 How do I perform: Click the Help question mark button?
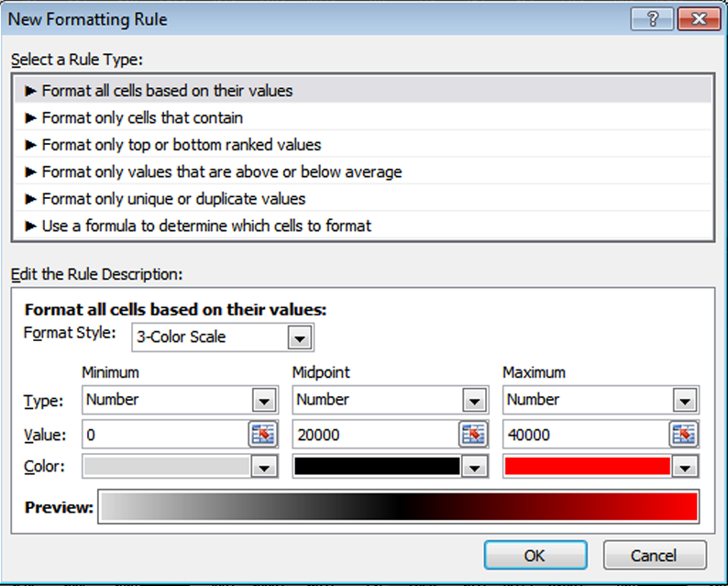click(x=652, y=18)
